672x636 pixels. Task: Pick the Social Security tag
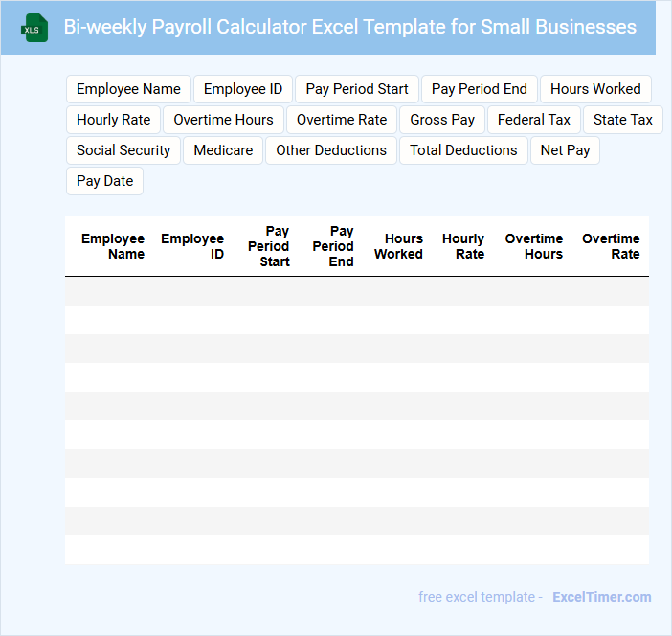[x=123, y=150]
